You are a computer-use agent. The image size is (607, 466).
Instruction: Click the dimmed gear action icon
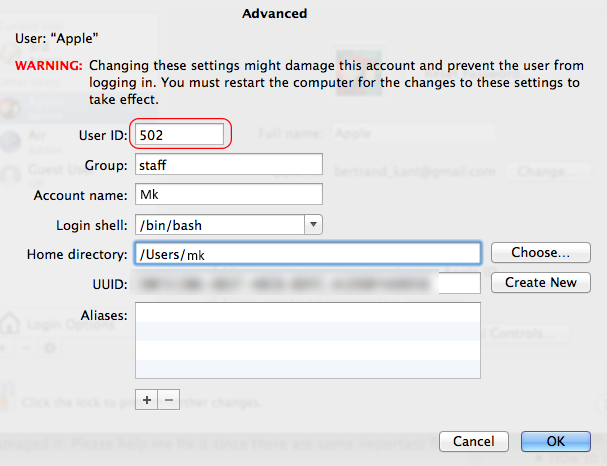[x=50, y=347]
